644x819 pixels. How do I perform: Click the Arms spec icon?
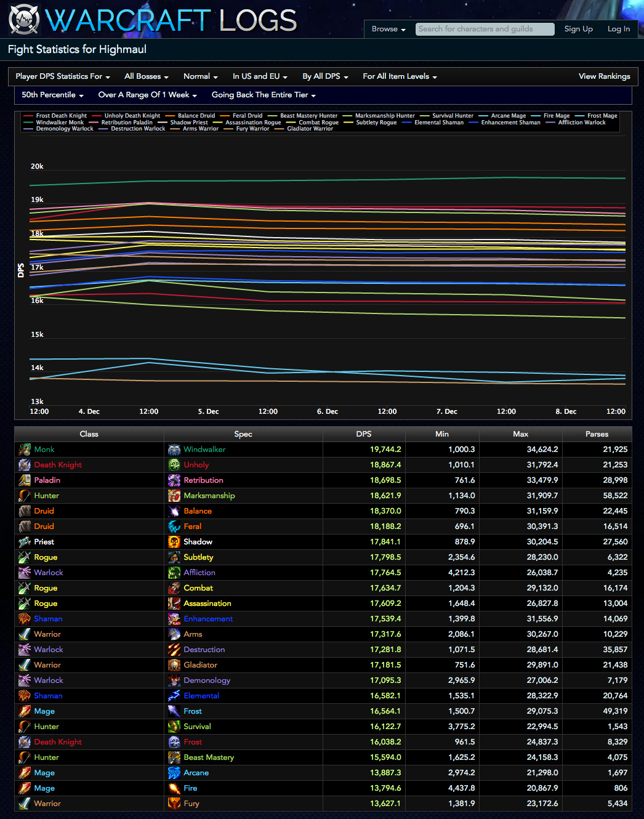(x=174, y=634)
